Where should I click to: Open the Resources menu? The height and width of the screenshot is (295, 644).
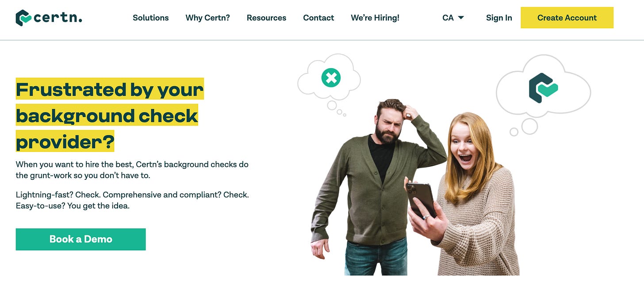[x=266, y=18]
